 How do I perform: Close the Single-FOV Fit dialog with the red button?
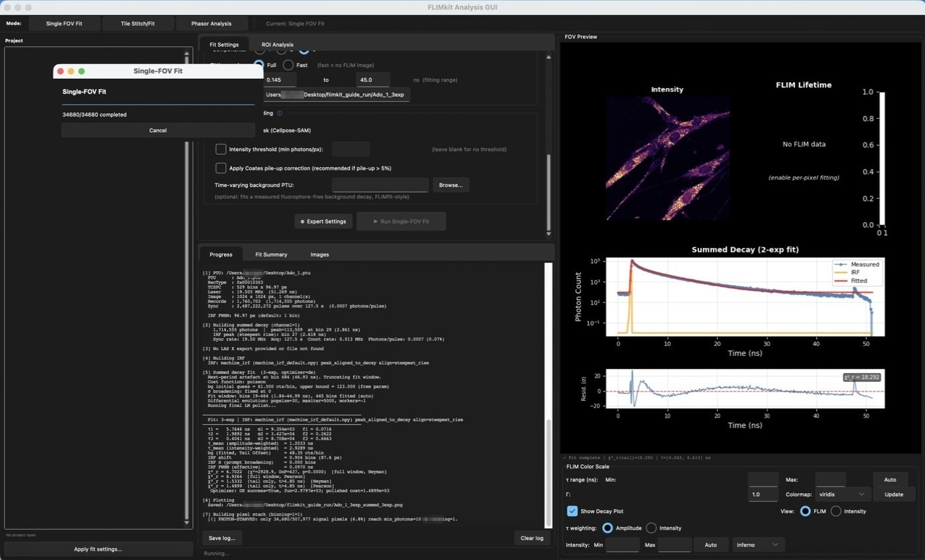[60, 71]
